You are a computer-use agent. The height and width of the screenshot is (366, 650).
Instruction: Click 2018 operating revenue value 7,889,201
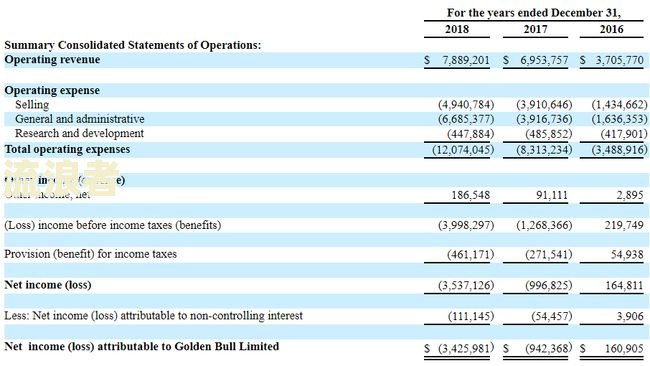click(x=466, y=61)
